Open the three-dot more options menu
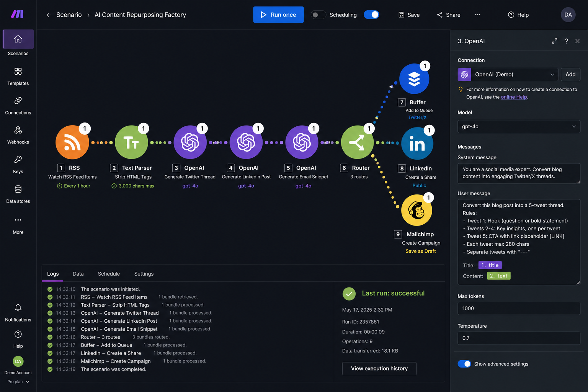The height and width of the screenshot is (392, 588). click(478, 15)
